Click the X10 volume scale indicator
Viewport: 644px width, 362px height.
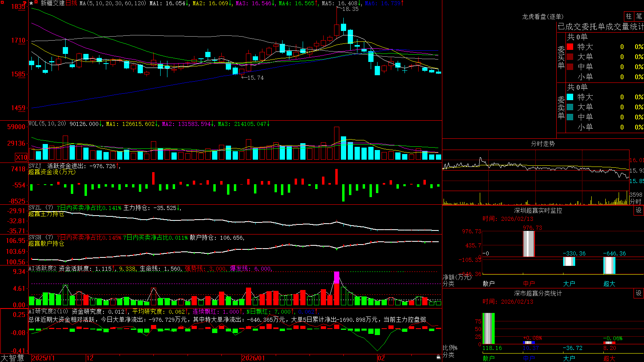[21, 157]
